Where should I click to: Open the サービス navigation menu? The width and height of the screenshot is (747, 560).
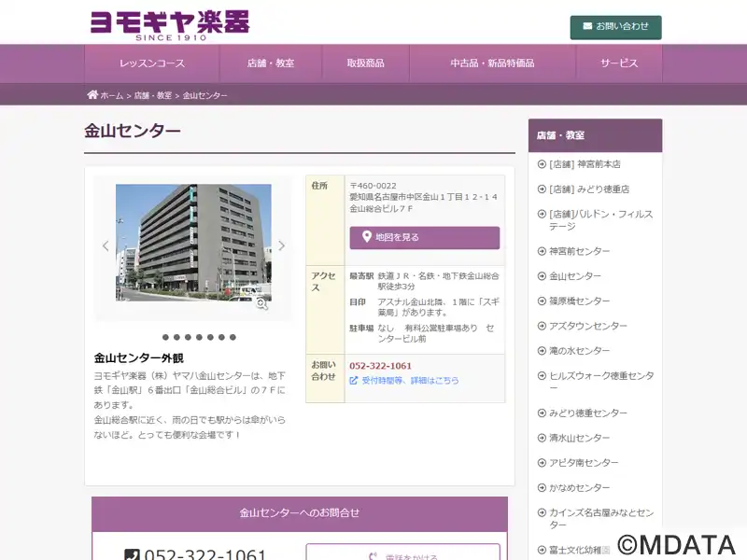619,63
